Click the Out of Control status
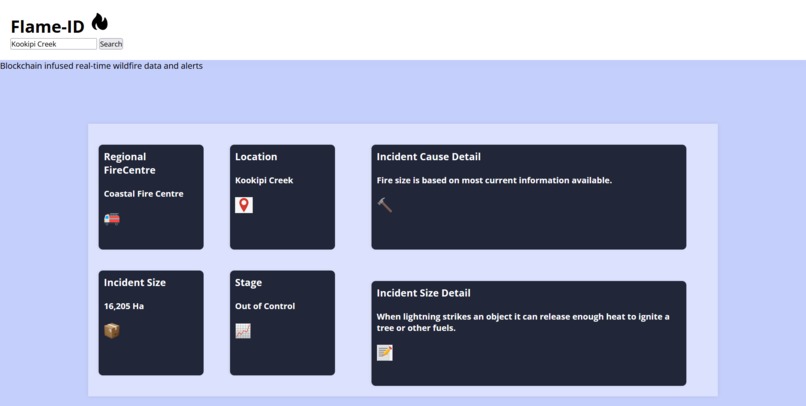Viewport: 806px width, 406px height. click(x=265, y=306)
